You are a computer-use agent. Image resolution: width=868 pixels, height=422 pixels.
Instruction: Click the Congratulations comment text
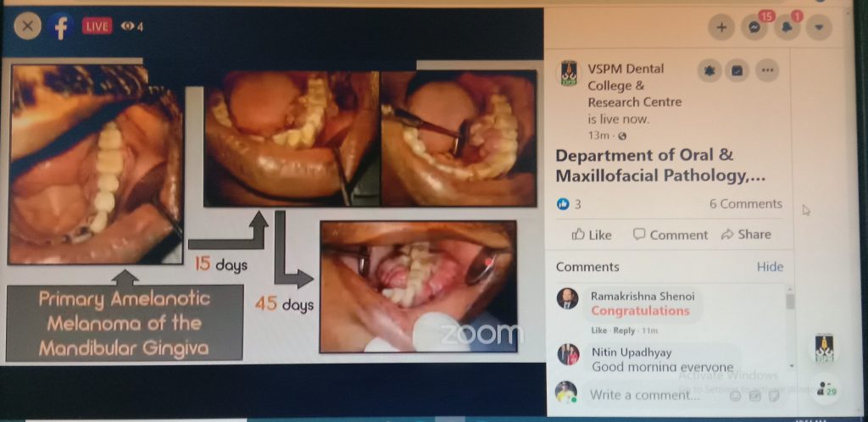[640, 311]
